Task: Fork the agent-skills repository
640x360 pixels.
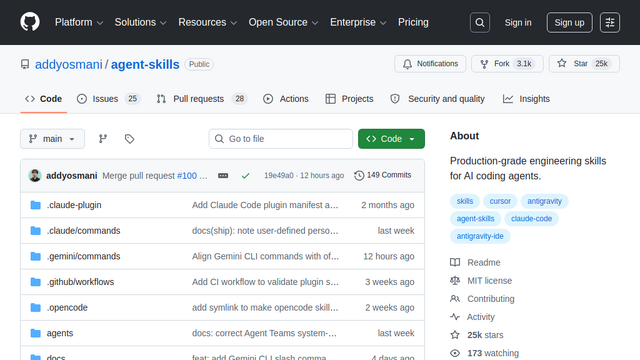Action: 507,64
